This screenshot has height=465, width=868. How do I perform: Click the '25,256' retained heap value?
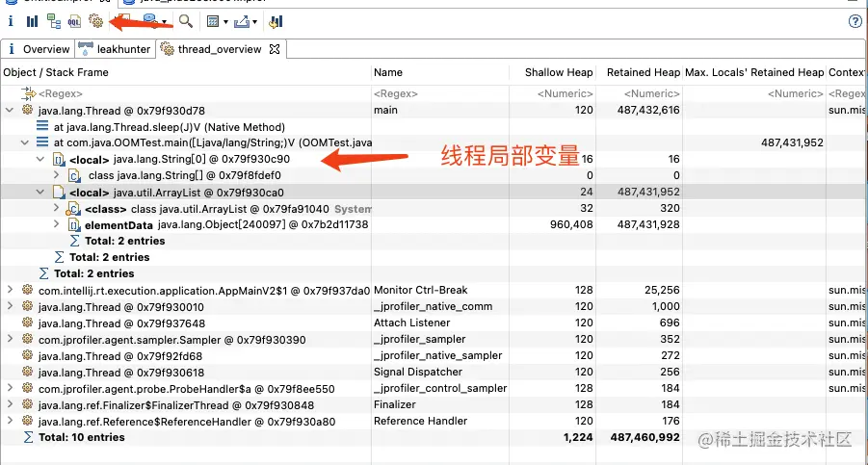click(x=662, y=290)
